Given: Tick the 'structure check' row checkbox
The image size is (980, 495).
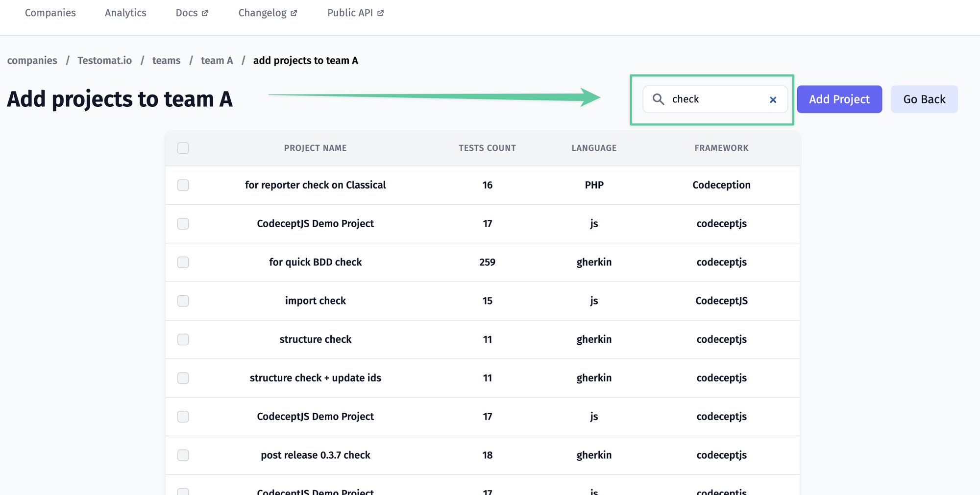Looking at the screenshot, I should (183, 339).
